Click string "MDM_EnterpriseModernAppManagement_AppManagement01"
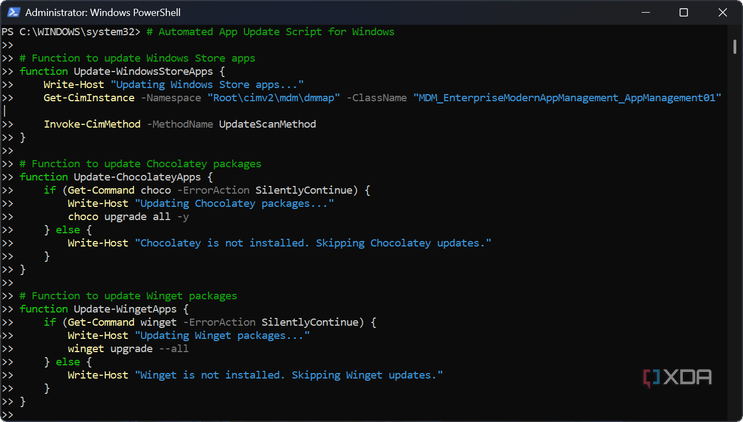Screen dimensions: 743x422 (567, 98)
